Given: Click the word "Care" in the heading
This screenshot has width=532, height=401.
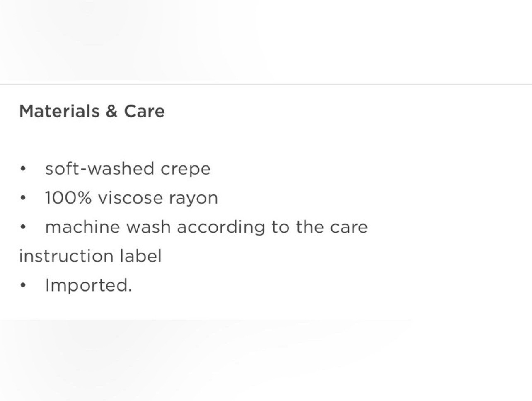Looking at the screenshot, I should pos(144,111).
